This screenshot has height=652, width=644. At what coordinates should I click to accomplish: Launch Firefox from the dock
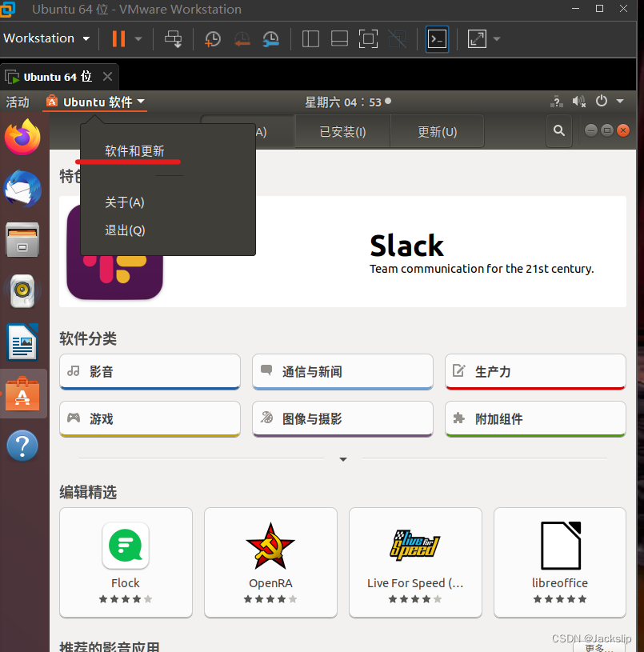[23, 138]
